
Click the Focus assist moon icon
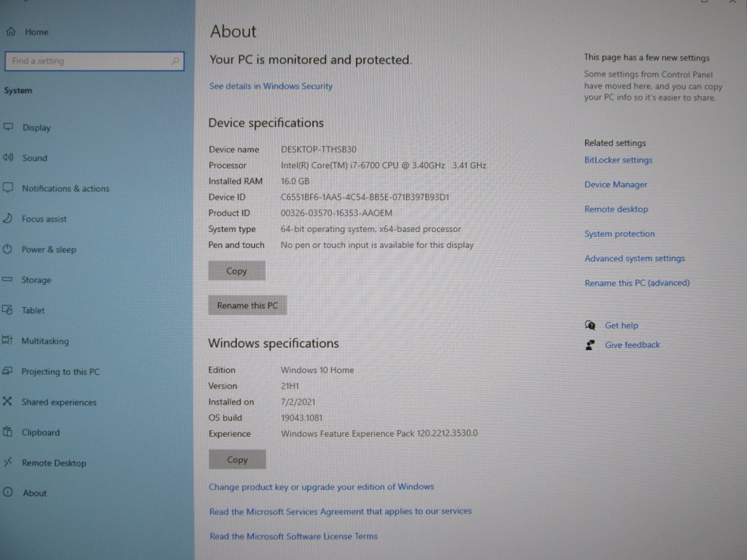(x=7, y=219)
